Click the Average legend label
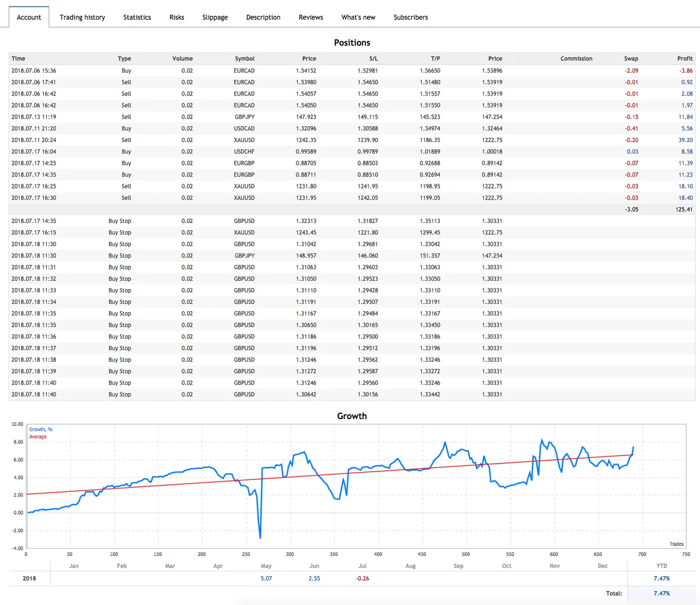Image resolution: width=700 pixels, height=605 pixels. point(38,437)
